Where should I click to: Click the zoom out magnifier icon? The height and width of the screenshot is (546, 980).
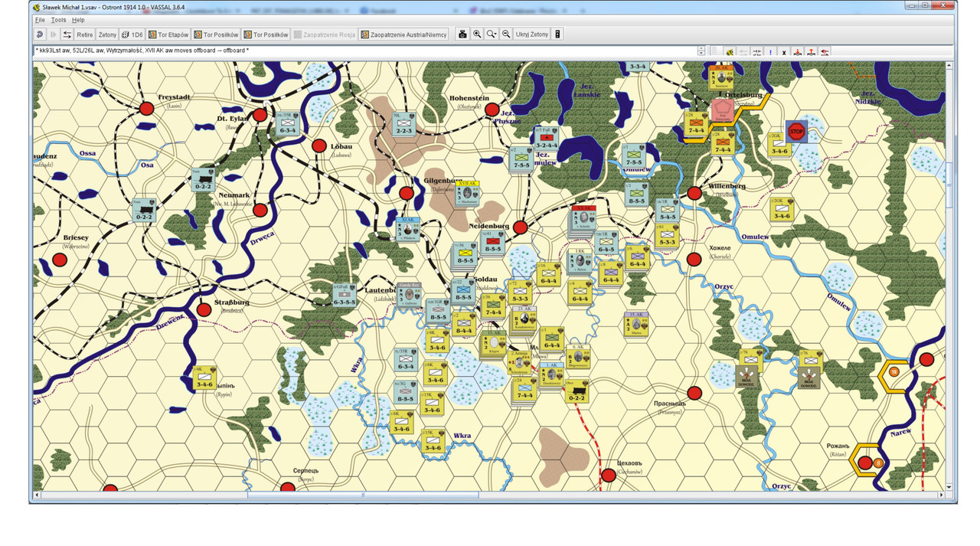point(506,34)
